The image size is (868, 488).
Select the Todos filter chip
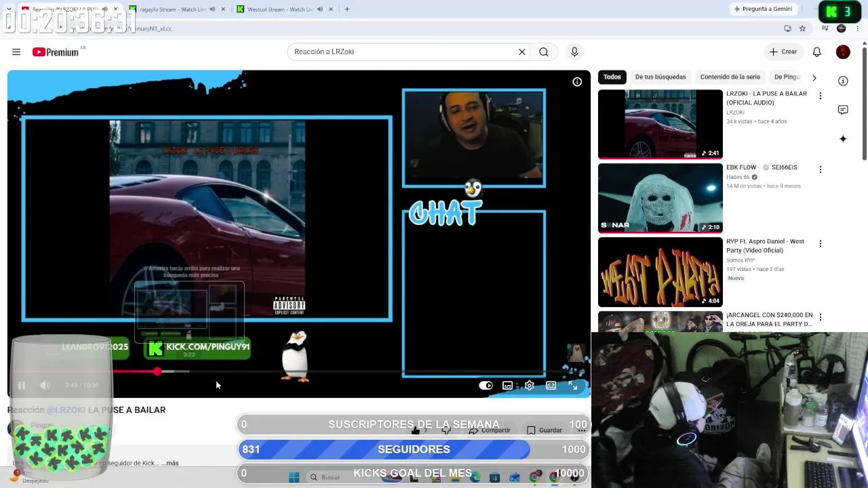(x=612, y=77)
